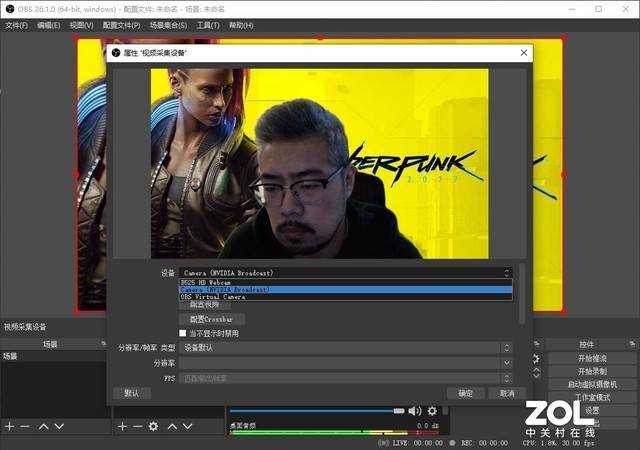This screenshot has width=640, height=450.
Task: Move scene down with arrow icon
Action: coord(59,426)
